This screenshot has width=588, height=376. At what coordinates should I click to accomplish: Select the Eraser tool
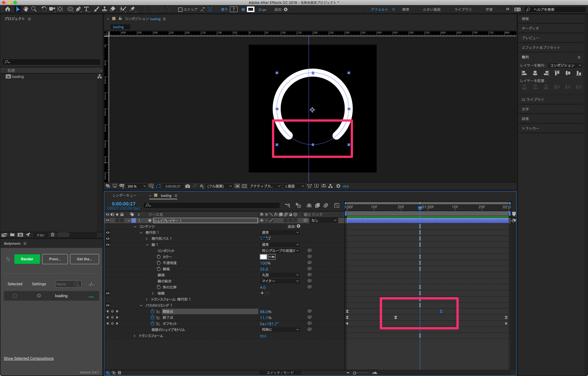pyautogui.click(x=113, y=9)
